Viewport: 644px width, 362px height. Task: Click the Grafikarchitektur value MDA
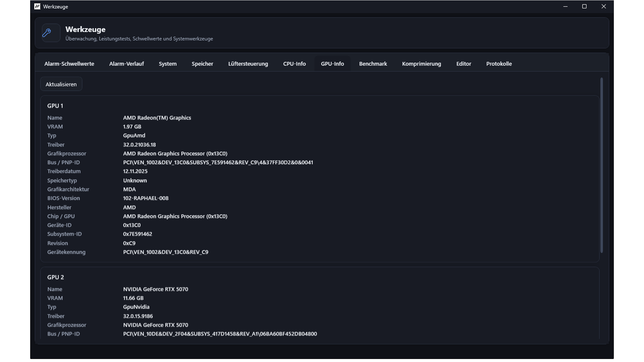[129, 189]
